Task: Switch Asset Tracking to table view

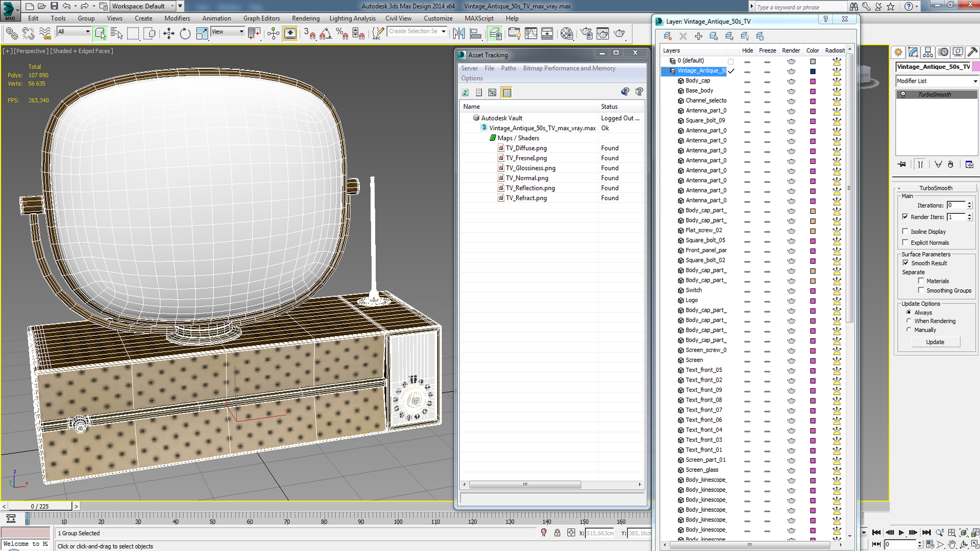Action: [506, 92]
